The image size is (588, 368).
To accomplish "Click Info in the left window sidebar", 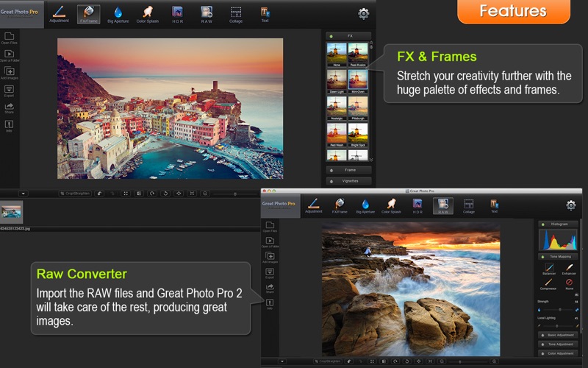I will [9, 126].
